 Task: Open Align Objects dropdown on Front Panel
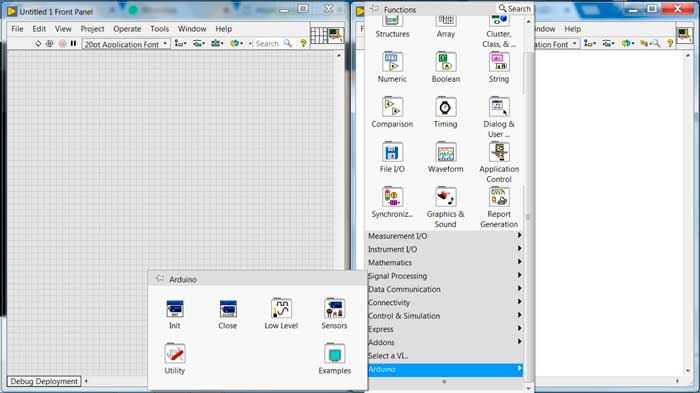[x=180, y=43]
